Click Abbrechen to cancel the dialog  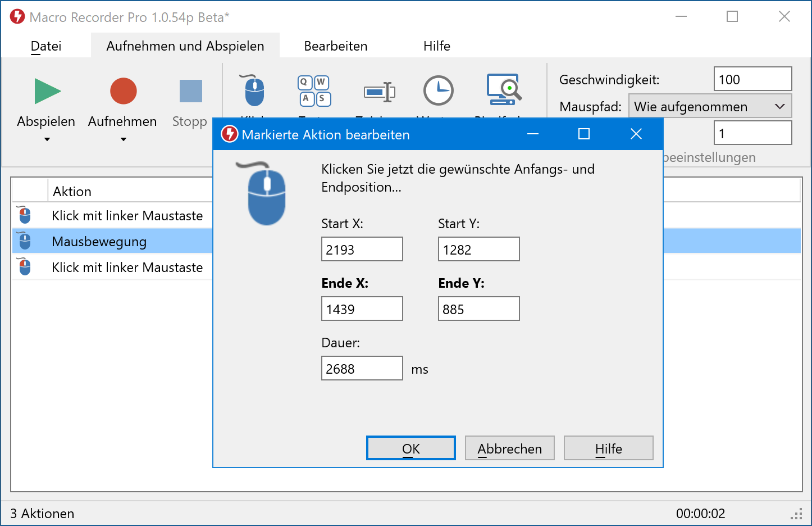point(509,448)
